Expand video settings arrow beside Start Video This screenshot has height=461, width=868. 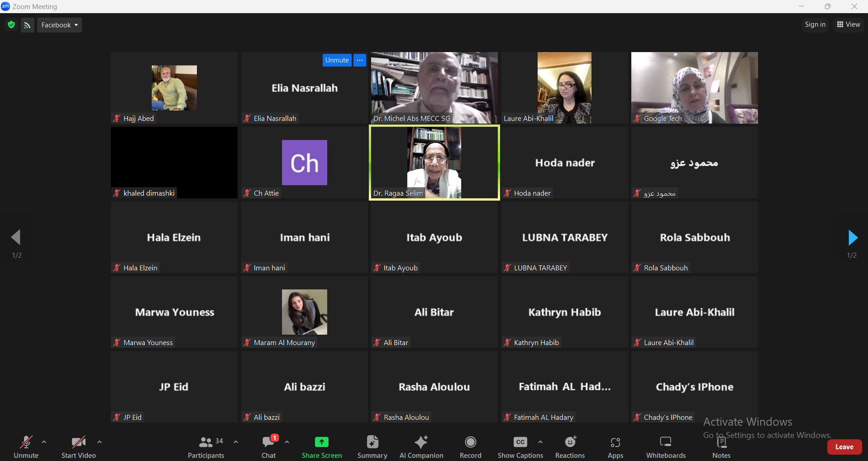tap(100, 442)
